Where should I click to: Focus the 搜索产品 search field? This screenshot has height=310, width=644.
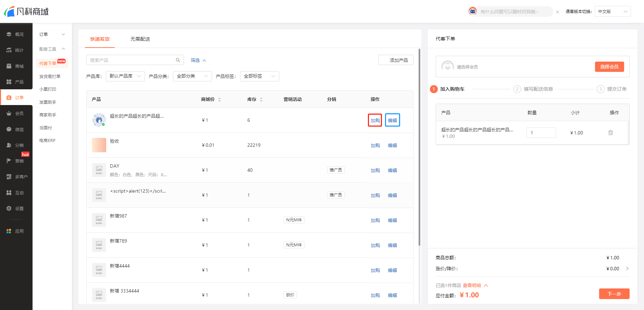pos(135,60)
